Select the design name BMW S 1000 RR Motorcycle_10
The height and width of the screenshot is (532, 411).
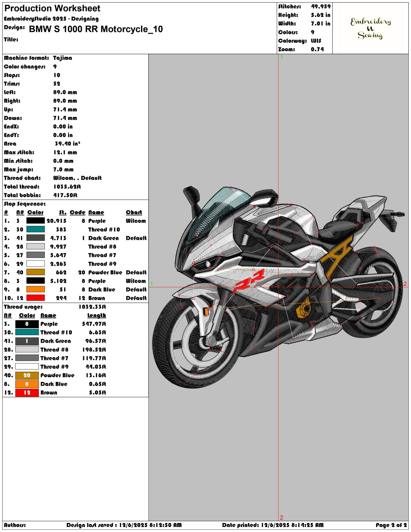coord(96,29)
